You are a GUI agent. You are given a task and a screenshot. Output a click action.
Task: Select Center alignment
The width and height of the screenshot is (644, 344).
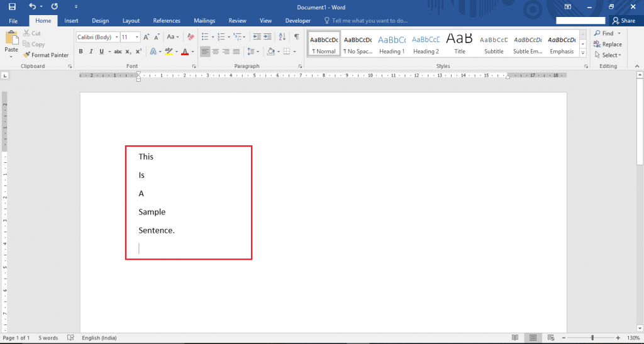pos(216,52)
